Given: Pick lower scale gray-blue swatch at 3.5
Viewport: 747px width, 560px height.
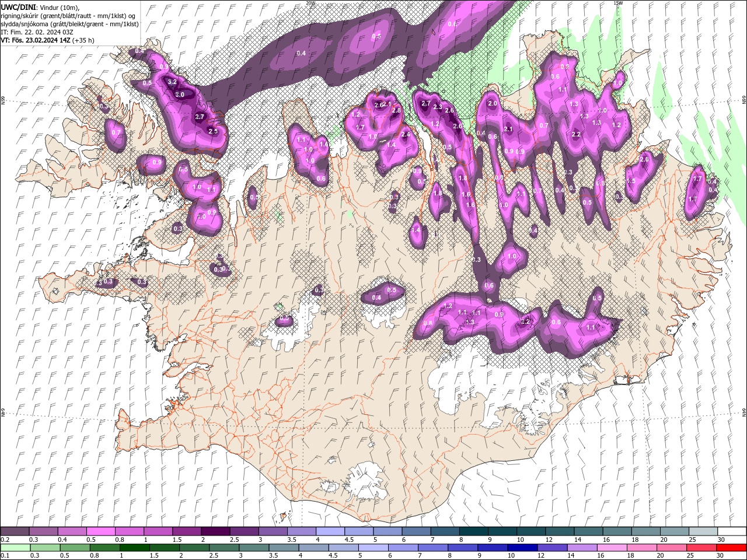Looking at the screenshot, I should point(284,548).
